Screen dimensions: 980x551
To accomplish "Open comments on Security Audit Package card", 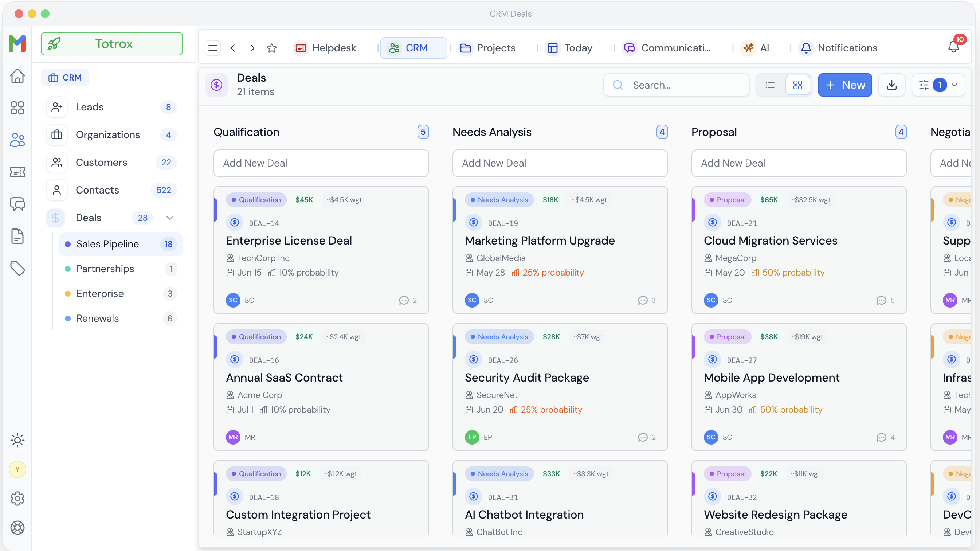I will [x=647, y=438].
